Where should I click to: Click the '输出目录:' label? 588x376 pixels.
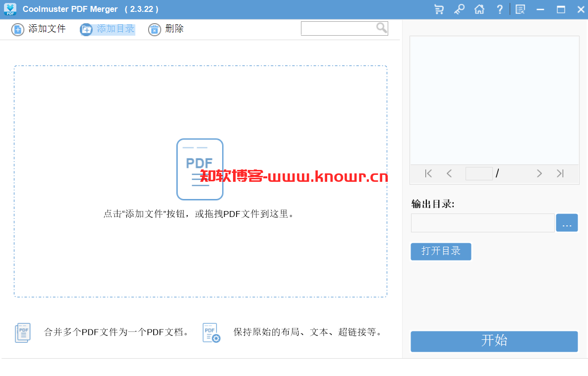[433, 204]
